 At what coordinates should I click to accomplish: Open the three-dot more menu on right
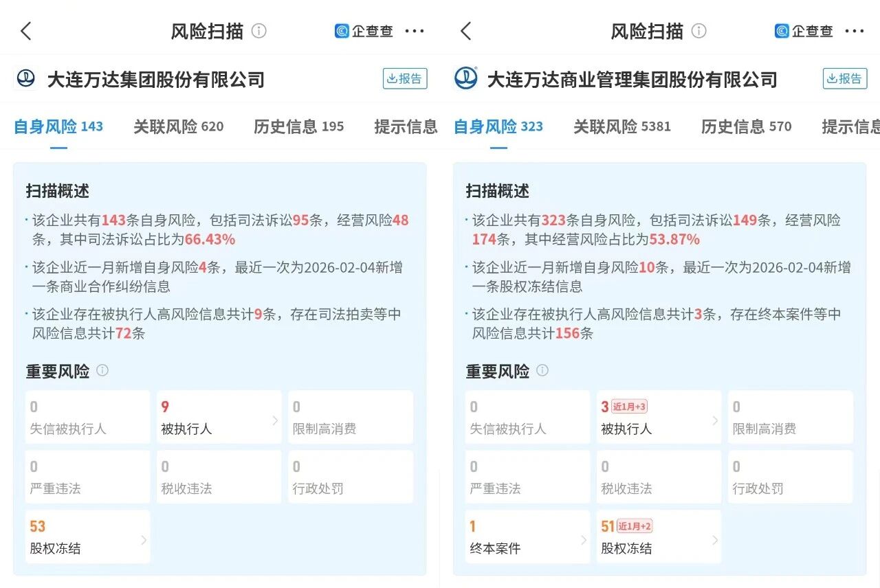coord(855,31)
